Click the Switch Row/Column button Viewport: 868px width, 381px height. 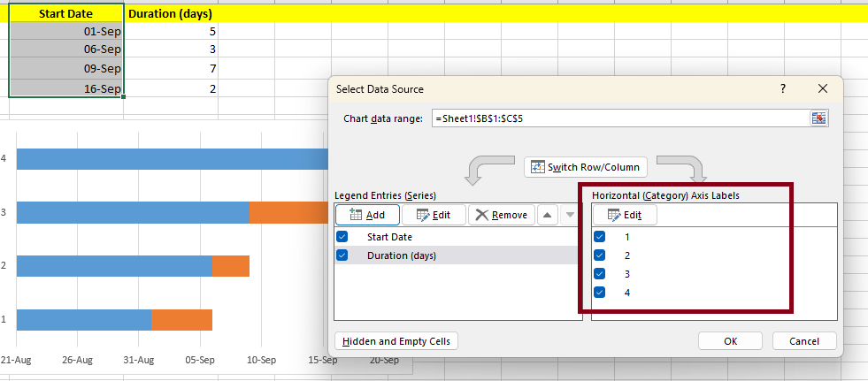pos(586,167)
